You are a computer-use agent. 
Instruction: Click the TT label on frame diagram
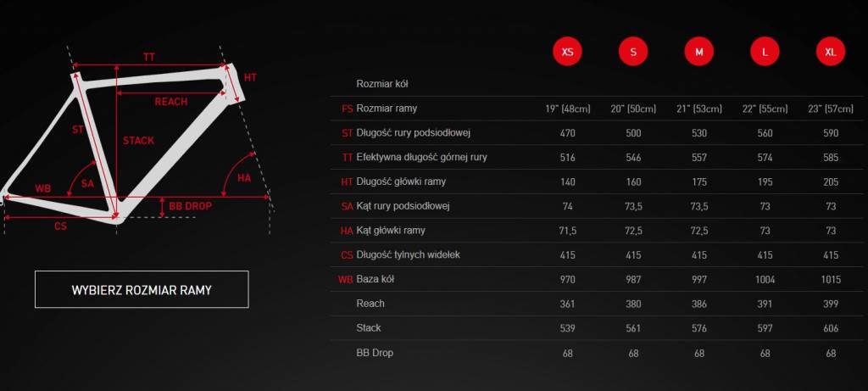pos(149,57)
